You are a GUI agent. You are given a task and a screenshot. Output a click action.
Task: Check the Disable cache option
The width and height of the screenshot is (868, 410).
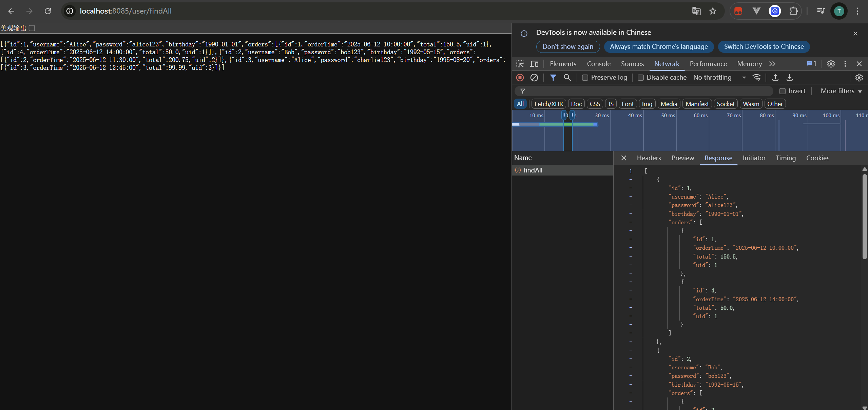pyautogui.click(x=641, y=78)
